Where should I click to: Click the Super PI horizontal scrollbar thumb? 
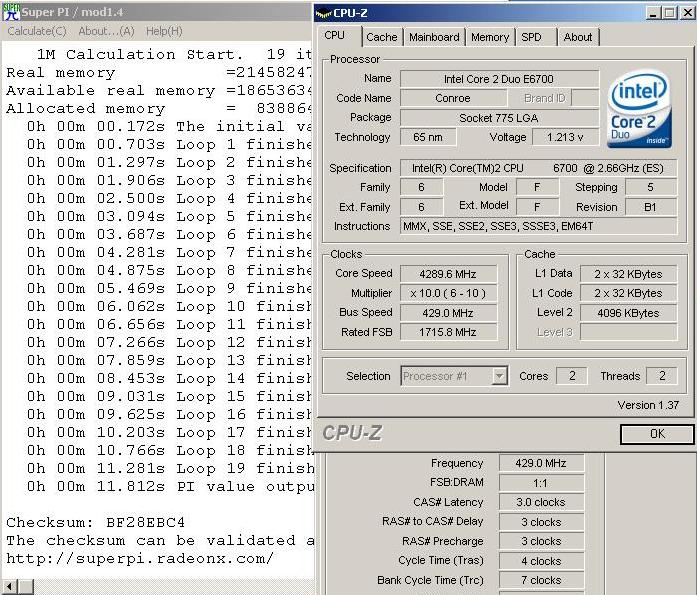point(26,587)
